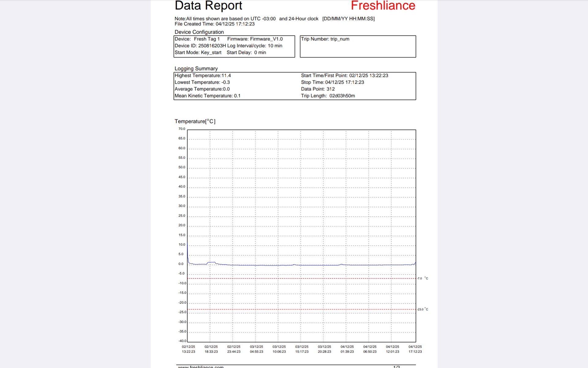Viewport: 588px width, 368px height.
Task: Click the 02/12/25 13:22:23 x-axis label
Action: click(x=188, y=349)
